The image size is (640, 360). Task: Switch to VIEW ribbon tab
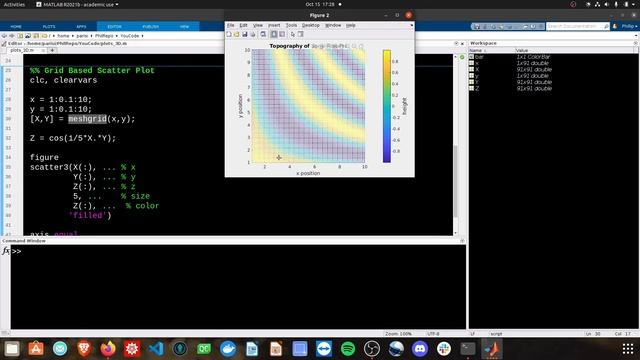(x=184, y=27)
